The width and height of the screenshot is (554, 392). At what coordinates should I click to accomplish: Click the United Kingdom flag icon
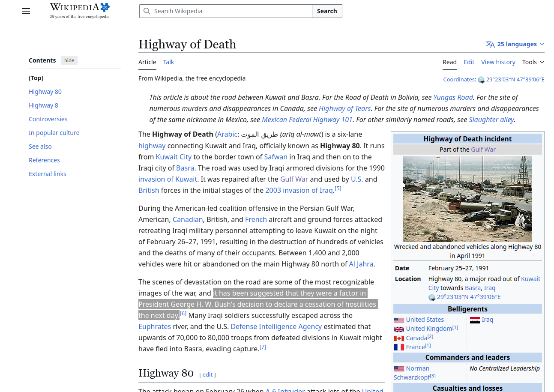click(399, 329)
